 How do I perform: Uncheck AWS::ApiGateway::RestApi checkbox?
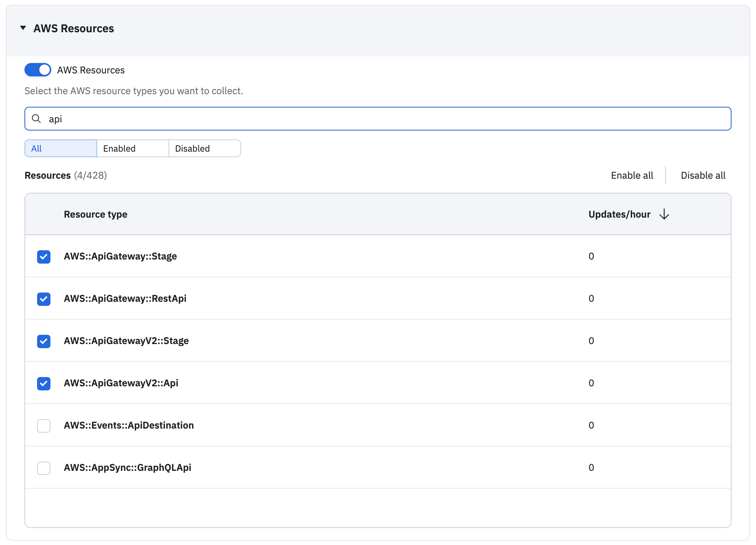coord(44,299)
